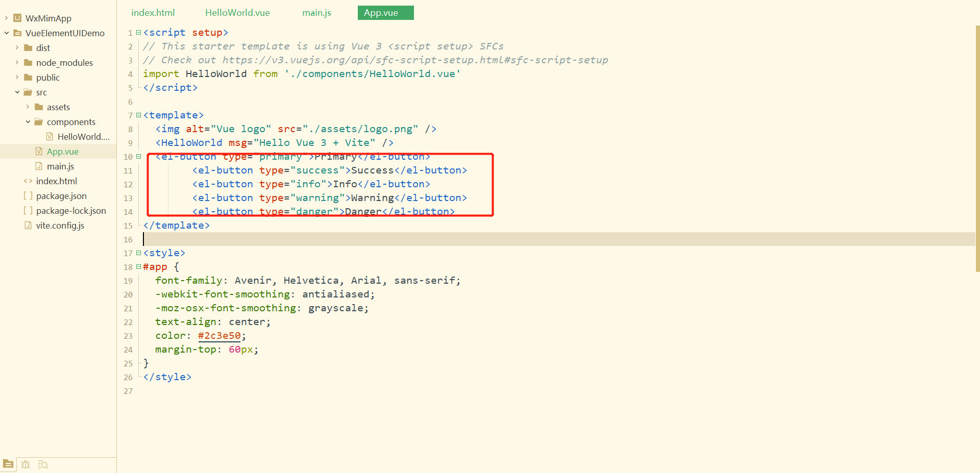Screen dimensions: 980x473
Task: Click the "./assets/logo.png" src value
Action: 360,129
